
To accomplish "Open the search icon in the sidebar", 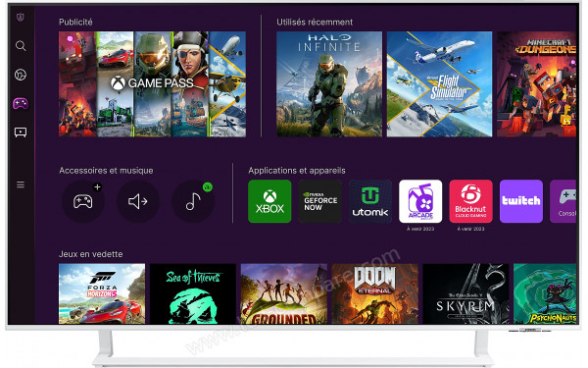I will coord(21,46).
